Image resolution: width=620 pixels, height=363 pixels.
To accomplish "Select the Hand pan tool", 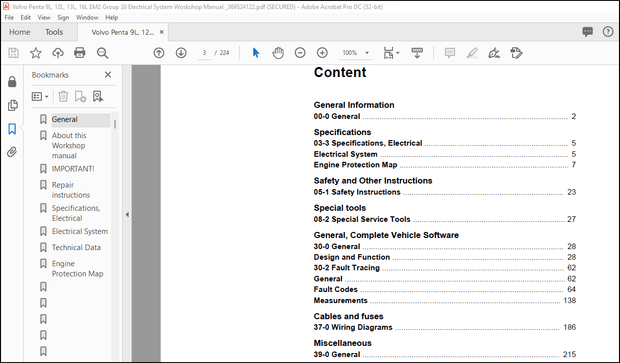I will tap(278, 53).
